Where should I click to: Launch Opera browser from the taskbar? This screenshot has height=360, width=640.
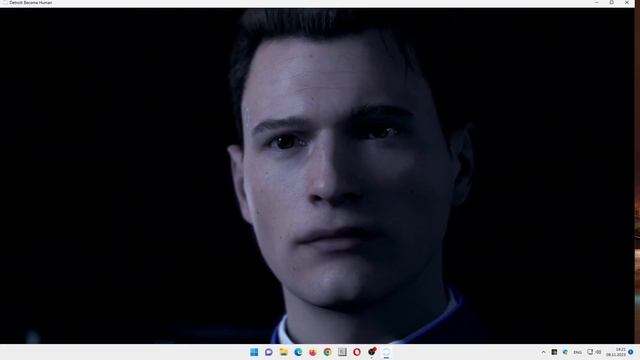(357, 352)
